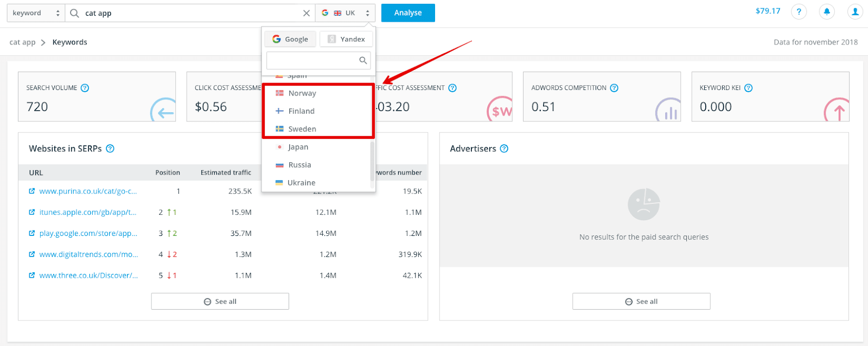Click the AdWords Competition bar chart icon
Screen dimensions: 868x346
[668, 110]
